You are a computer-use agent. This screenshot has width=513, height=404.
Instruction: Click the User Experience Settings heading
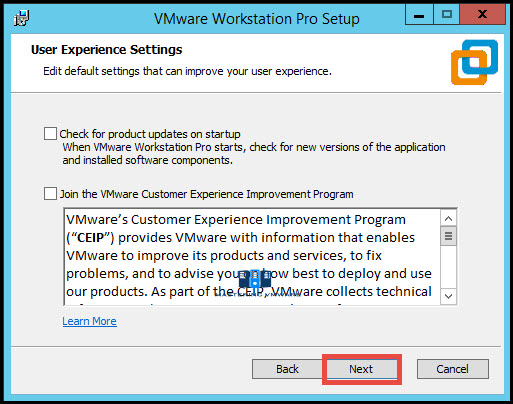[106, 50]
